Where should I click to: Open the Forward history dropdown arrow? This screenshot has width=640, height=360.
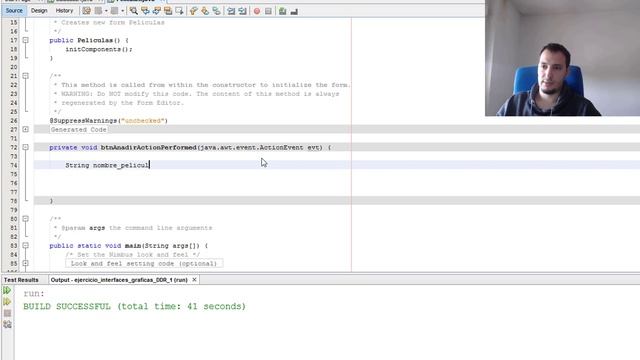pyautogui.click(x=122, y=11)
